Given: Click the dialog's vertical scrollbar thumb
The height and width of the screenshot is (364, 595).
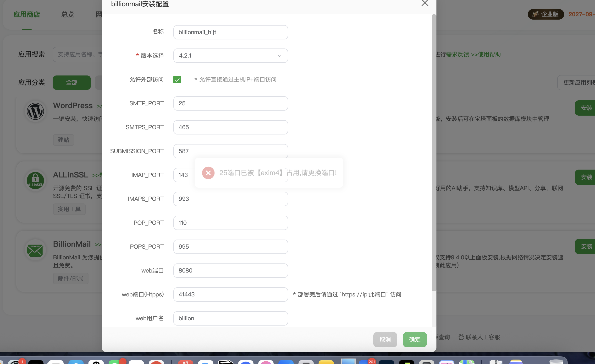Looking at the screenshot, I should click(x=434, y=153).
